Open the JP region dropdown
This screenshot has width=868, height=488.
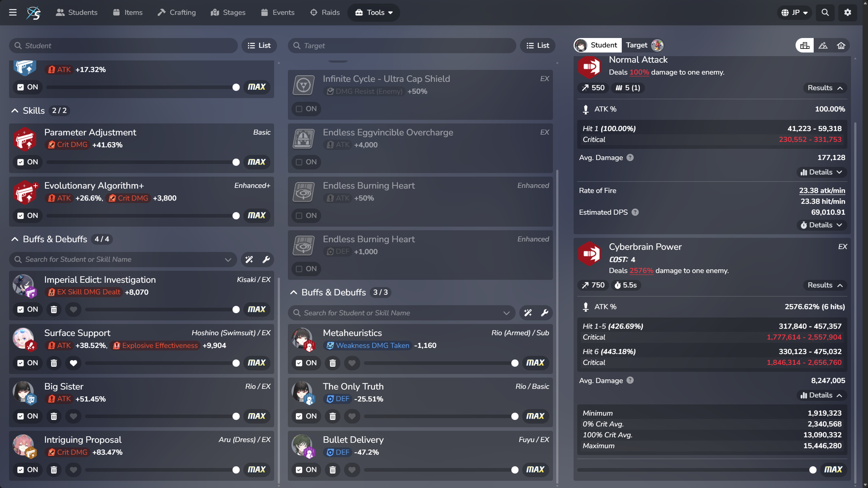794,13
